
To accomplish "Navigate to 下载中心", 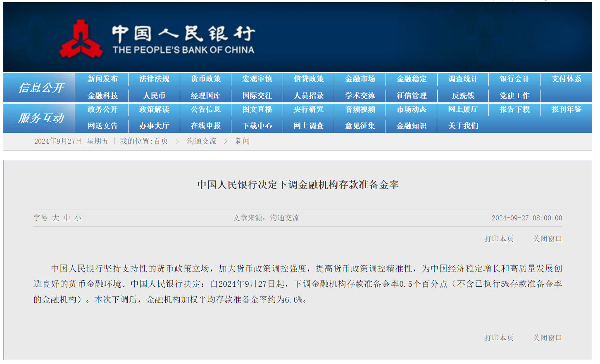I will click(257, 126).
